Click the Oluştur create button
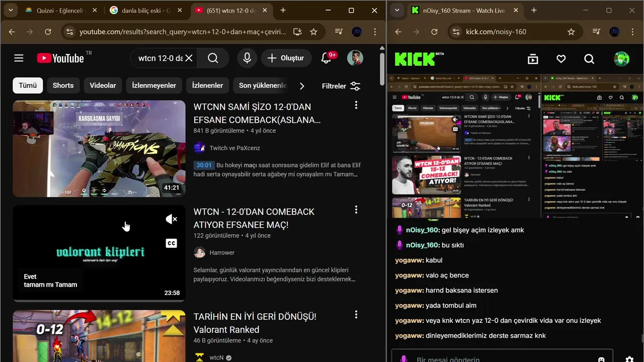This screenshot has height=362, width=644. click(x=285, y=58)
